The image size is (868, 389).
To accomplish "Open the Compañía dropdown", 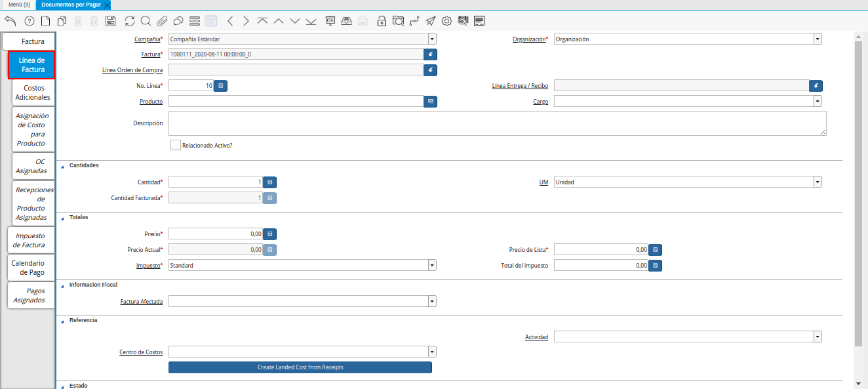I will (432, 39).
